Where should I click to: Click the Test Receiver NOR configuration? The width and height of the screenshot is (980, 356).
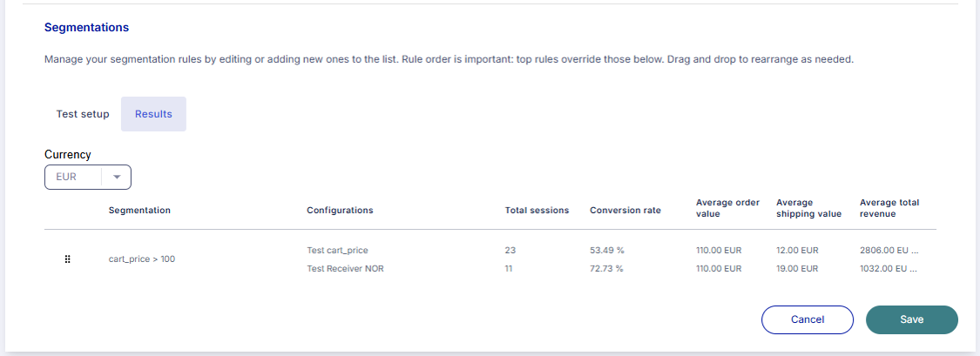click(345, 269)
